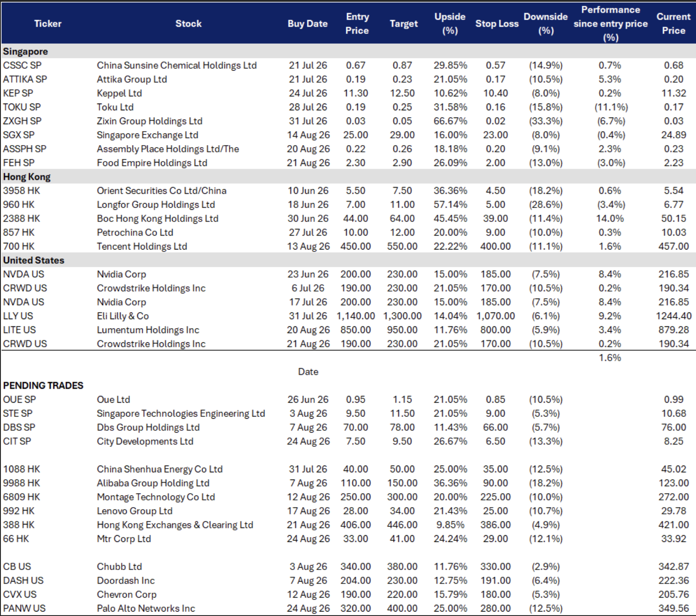The width and height of the screenshot is (696, 616).
Task: Select Singapore Exchange current price 24.89
Action: coord(673,135)
